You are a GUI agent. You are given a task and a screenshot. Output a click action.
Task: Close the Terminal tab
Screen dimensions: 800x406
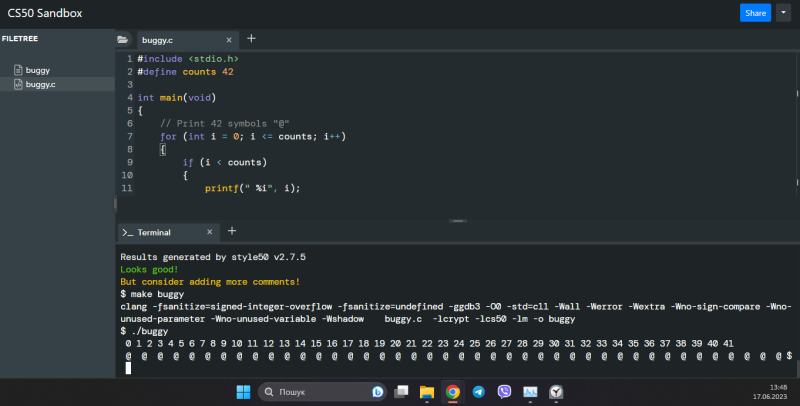[209, 232]
